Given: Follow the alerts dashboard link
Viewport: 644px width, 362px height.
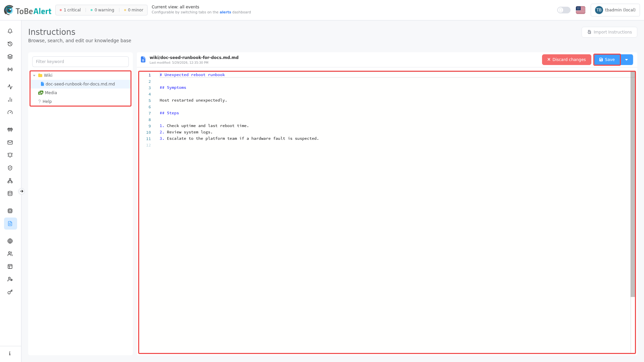Looking at the screenshot, I should pyautogui.click(x=225, y=12).
